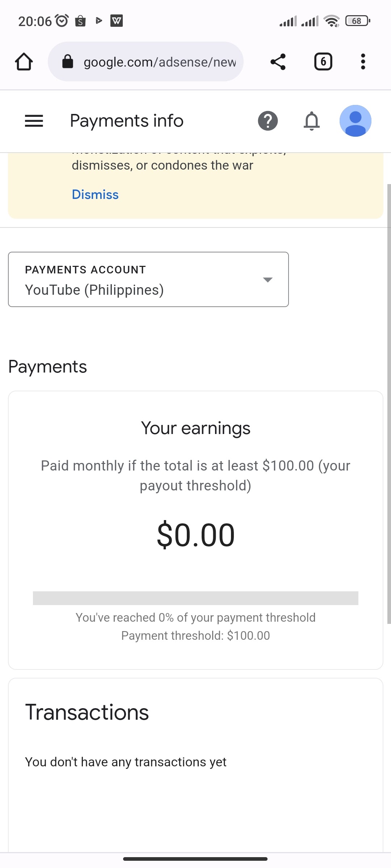Open the account profile avatar
Image resolution: width=391 pixels, height=868 pixels.
pos(356,121)
